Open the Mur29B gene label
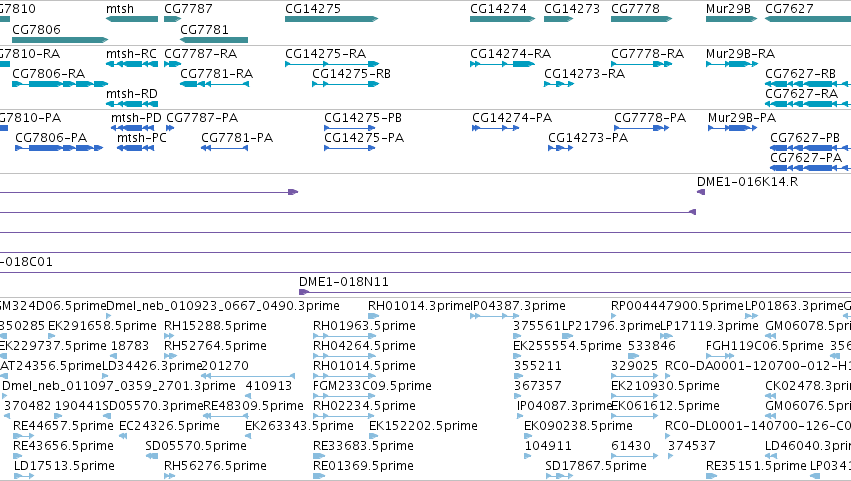The height and width of the screenshot is (481, 851). (x=728, y=9)
